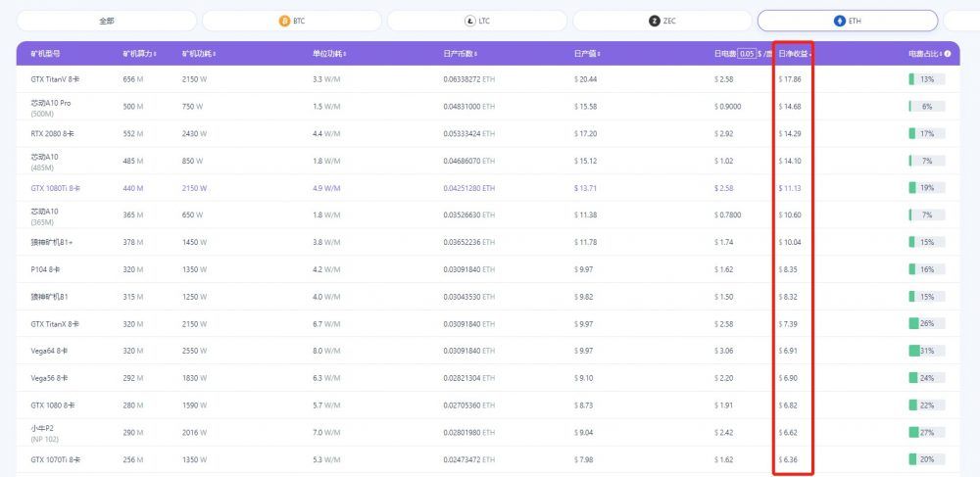Screen dimensions: 980x477
Task: Click the sort arrows next to 单位功耗
Action: 344,54
